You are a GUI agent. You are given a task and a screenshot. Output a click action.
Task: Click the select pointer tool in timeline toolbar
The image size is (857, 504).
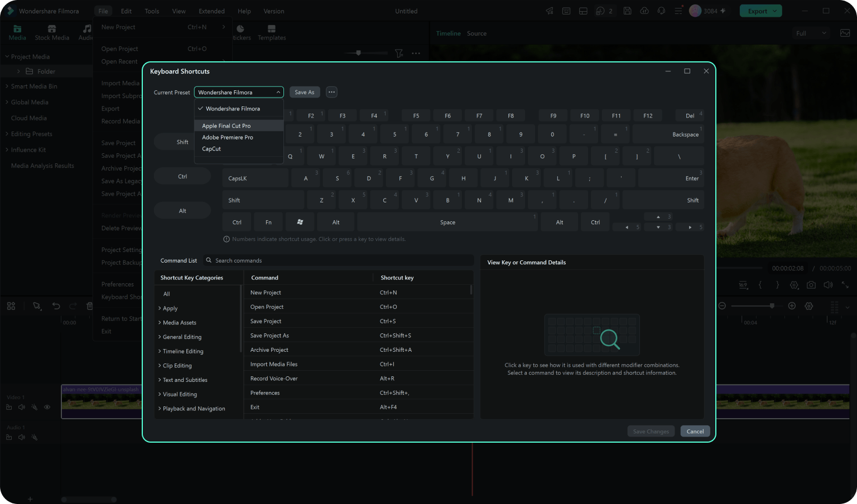pos(37,306)
